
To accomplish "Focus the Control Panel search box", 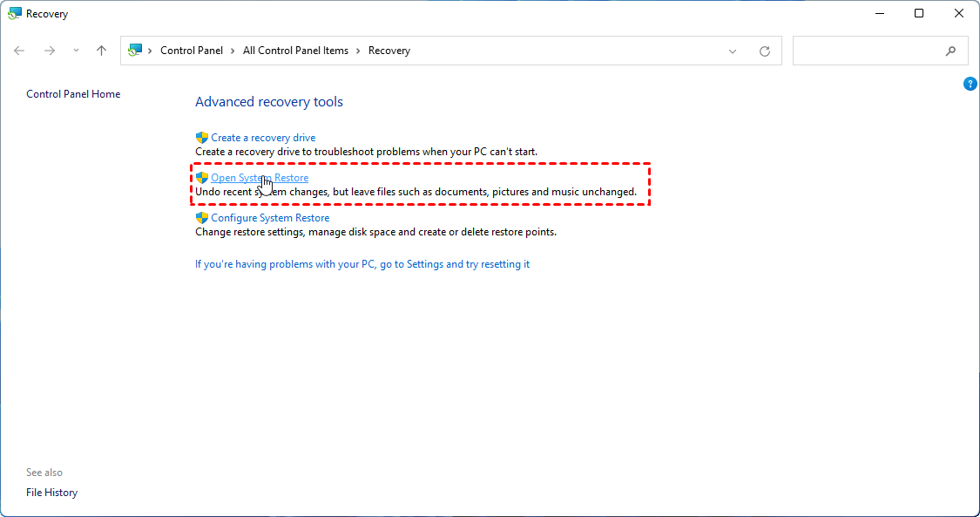I will tap(867, 51).
